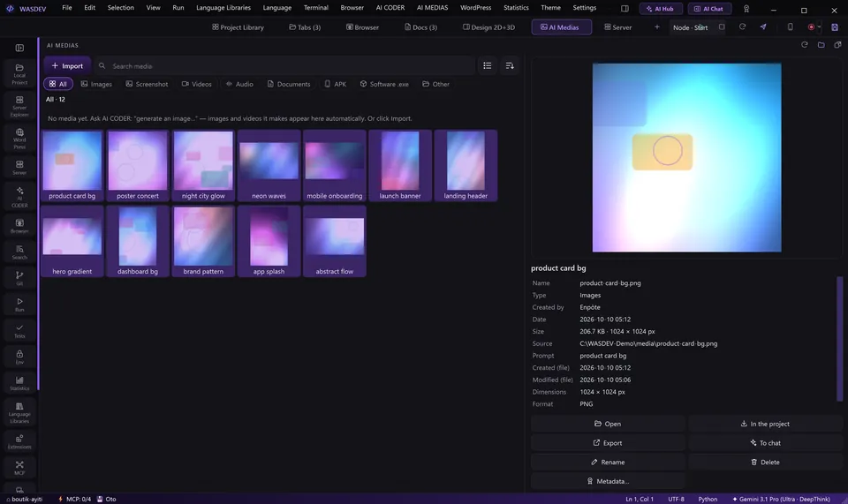Click the blue save disk icon

835,27
